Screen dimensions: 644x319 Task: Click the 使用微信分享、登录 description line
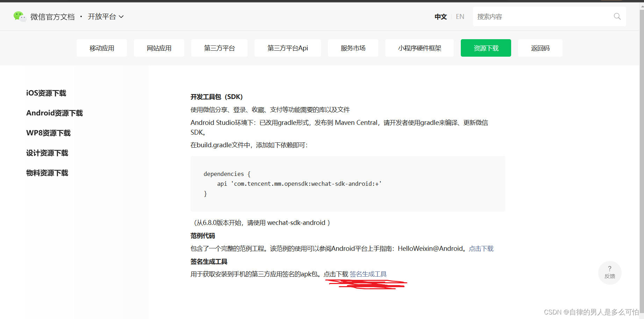pos(270,110)
